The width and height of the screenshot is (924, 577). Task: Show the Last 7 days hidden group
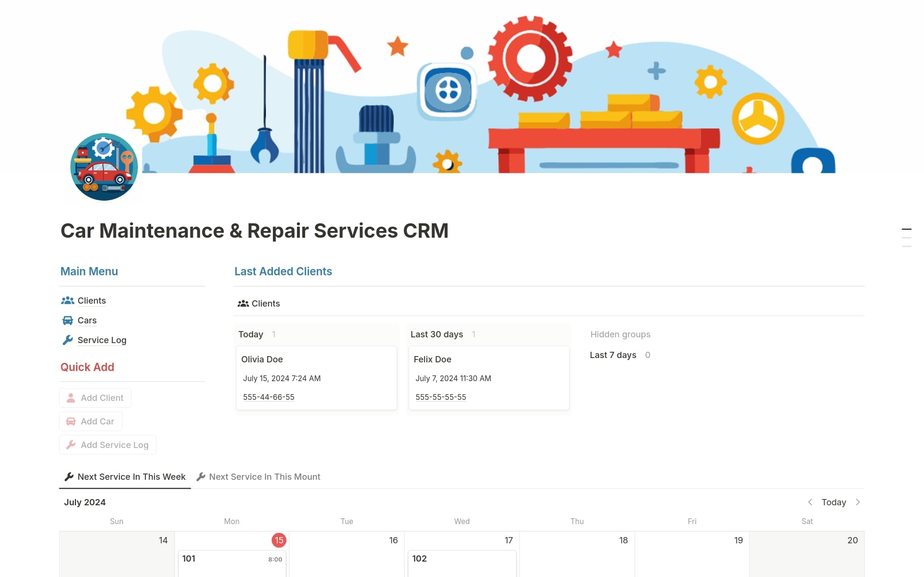click(x=613, y=355)
